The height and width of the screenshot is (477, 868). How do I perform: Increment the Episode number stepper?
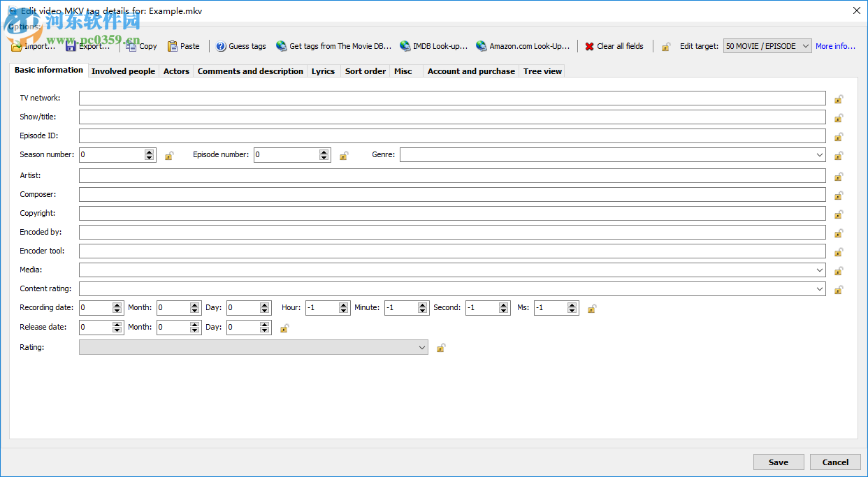click(x=323, y=152)
